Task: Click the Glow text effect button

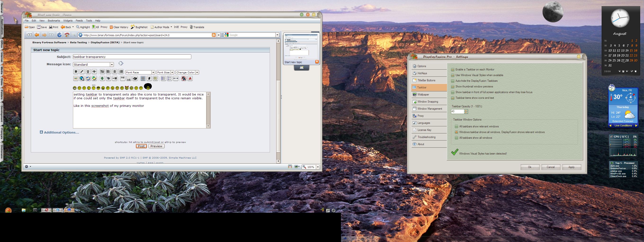Action: 102,79
